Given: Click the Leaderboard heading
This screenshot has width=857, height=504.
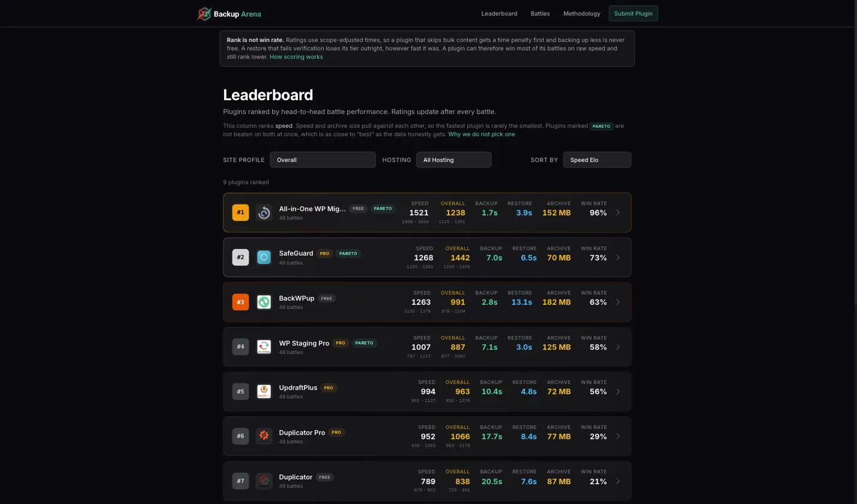Looking at the screenshot, I should pyautogui.click(x=268, y=95).
